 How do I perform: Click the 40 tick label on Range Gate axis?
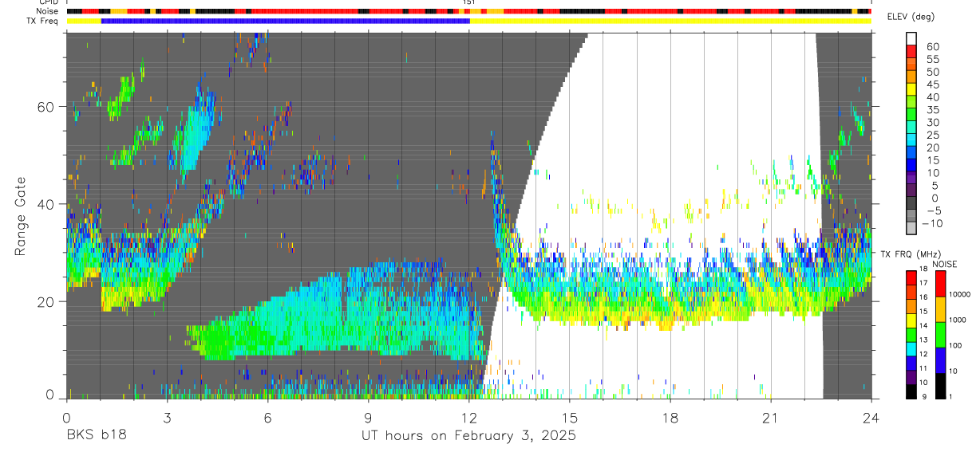(x=45, y=204)
